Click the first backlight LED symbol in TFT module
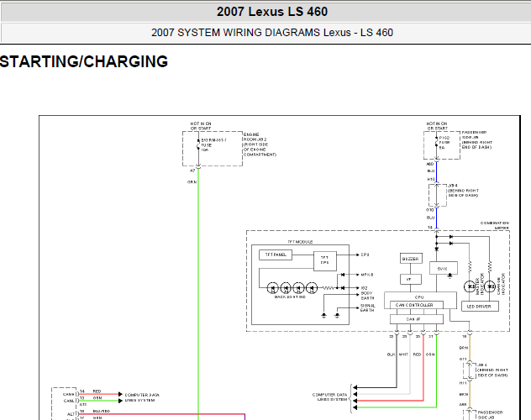Image resolution: width=531 pixels, height=420 pixels. tap(273, 288)
